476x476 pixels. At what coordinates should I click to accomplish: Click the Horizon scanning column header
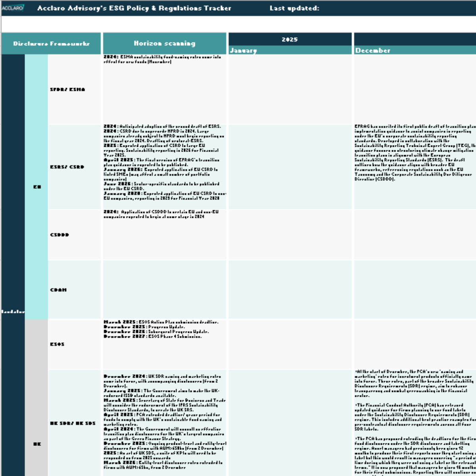[165, 44]
